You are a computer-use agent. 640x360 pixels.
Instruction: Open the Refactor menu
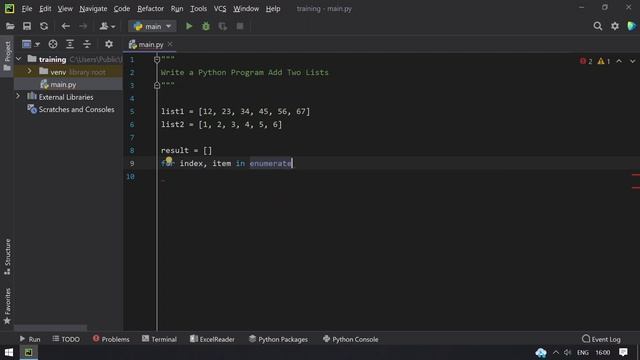[150, 9]
